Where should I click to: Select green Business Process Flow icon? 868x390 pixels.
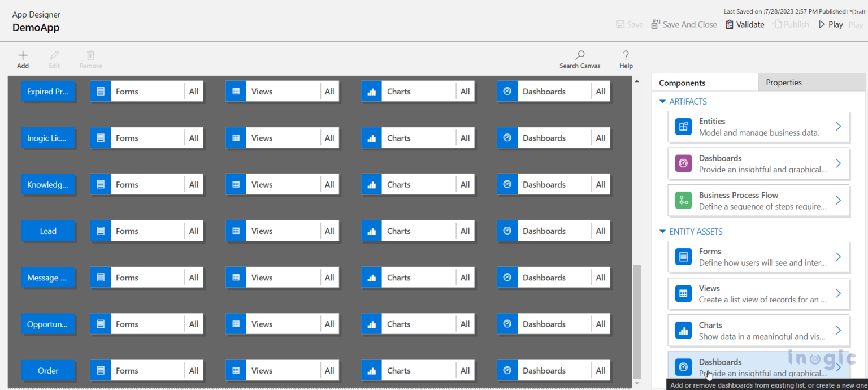(683, 200)
